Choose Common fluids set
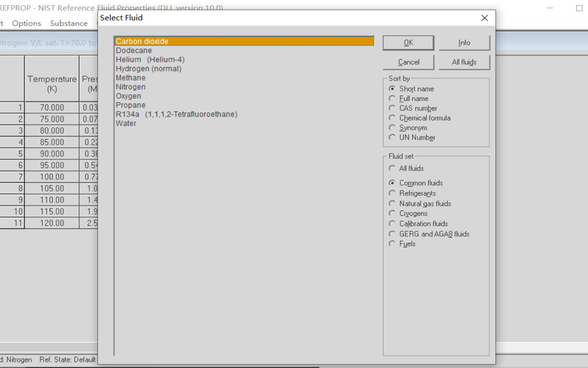The image size is (588, 368). (x=416, y=183)
